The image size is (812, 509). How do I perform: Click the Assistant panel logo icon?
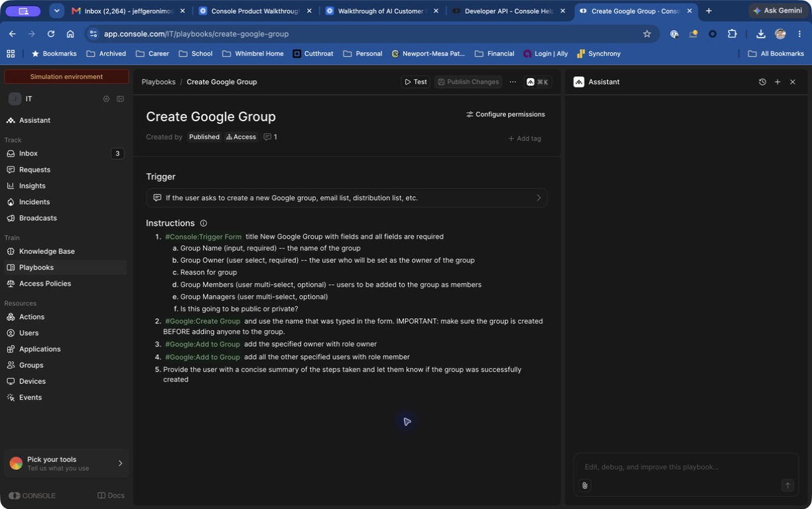(578, 82)
